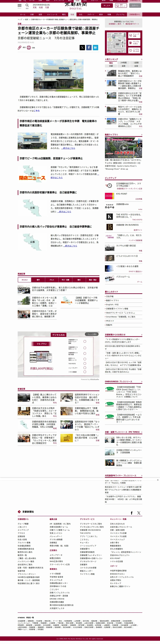This screenshot has height=644, width=160.
Task: Expand 共同通信PRワイヤー arrow
Action: (142, 476)
